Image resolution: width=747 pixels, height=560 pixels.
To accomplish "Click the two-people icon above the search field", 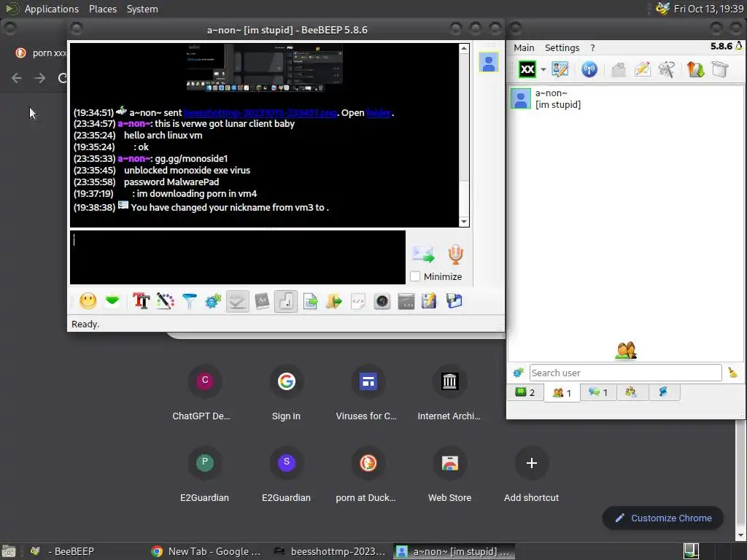I will pos(625,350).
